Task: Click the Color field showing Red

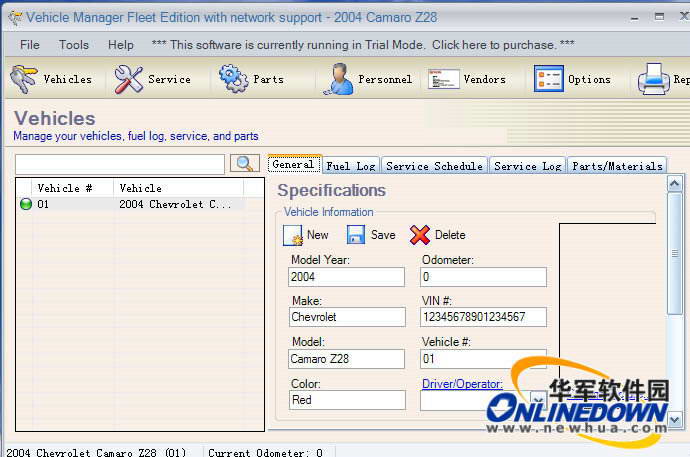Action: tap(347, 400)
